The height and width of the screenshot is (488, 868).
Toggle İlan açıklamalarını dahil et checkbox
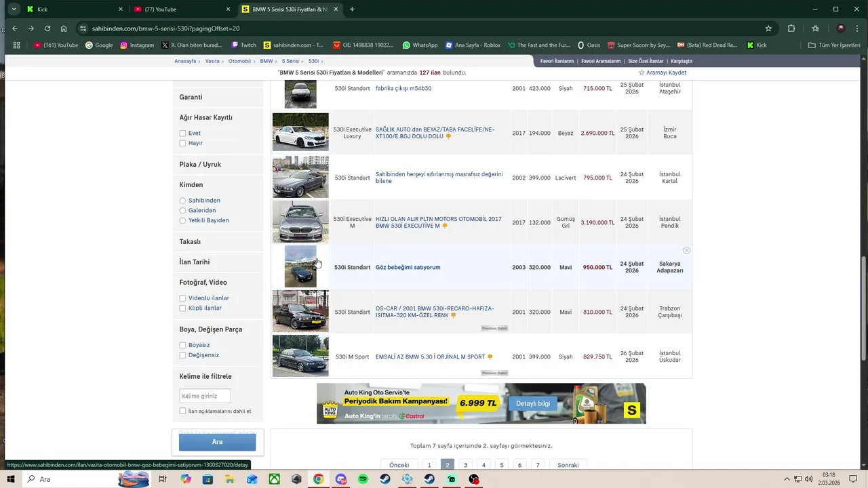pos(182,411)
